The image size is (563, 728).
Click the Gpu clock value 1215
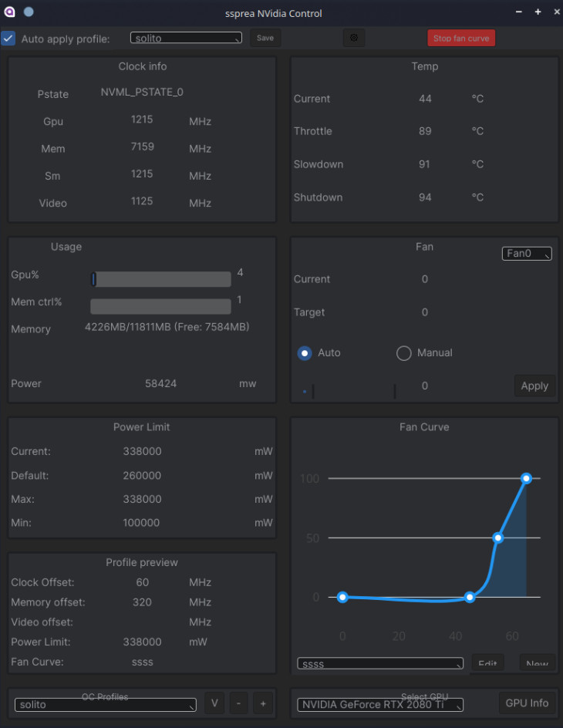(142, 120)
